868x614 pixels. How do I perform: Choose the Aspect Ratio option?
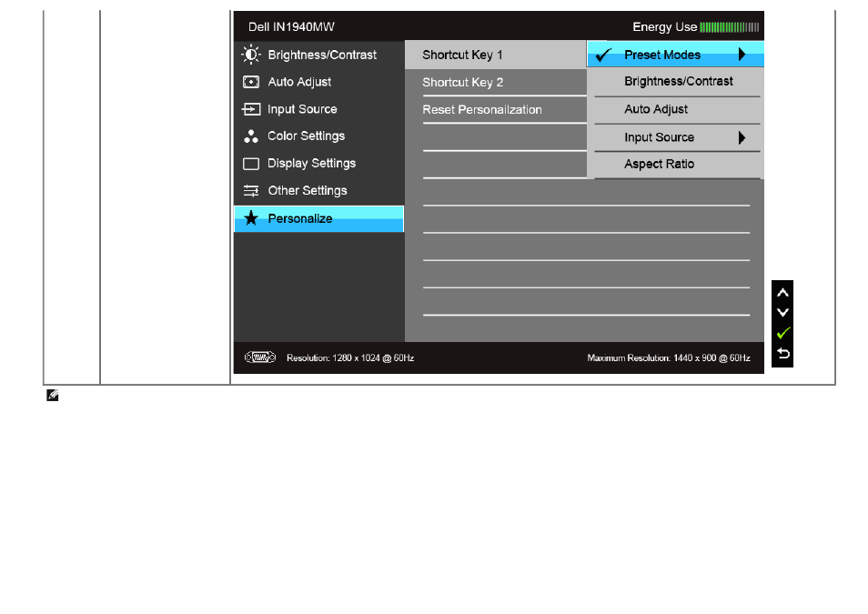(x=675, y=165)
